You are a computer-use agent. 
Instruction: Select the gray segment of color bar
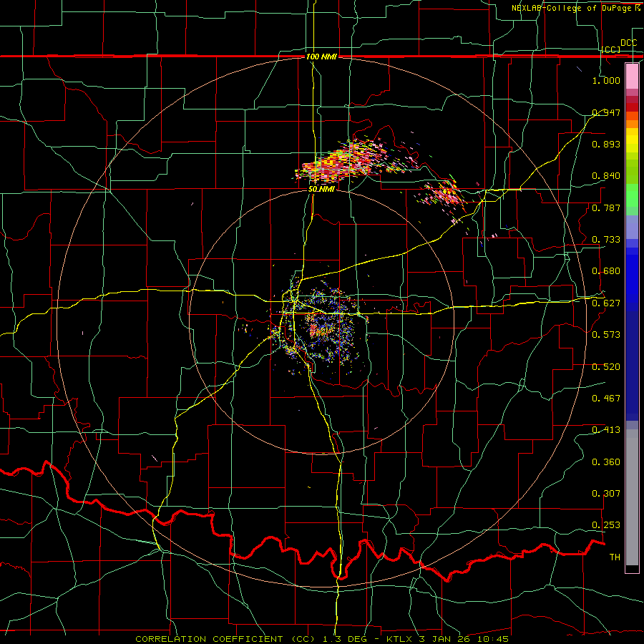coord(632,497)
